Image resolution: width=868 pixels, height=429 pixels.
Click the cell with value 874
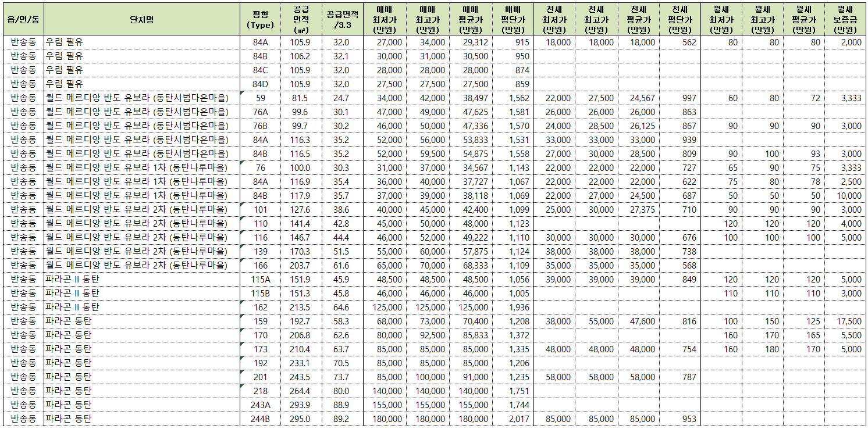tap(513, 70)
